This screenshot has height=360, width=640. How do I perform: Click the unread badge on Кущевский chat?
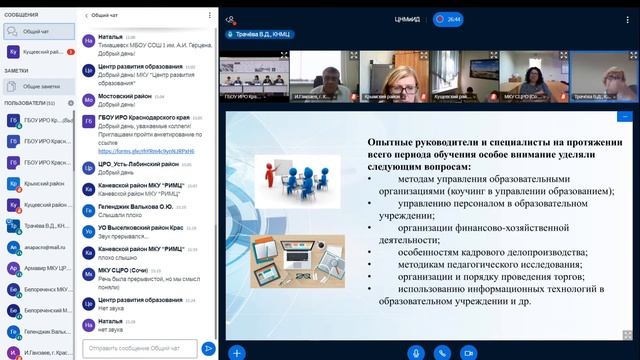point(71,52)
